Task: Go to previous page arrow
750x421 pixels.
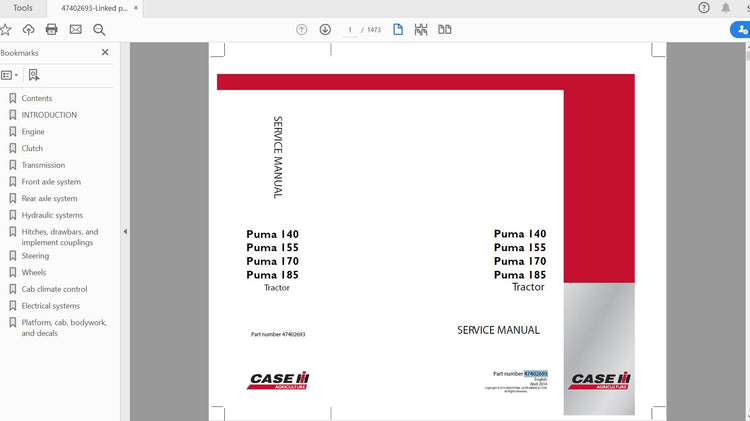Action: click(301, 30)
